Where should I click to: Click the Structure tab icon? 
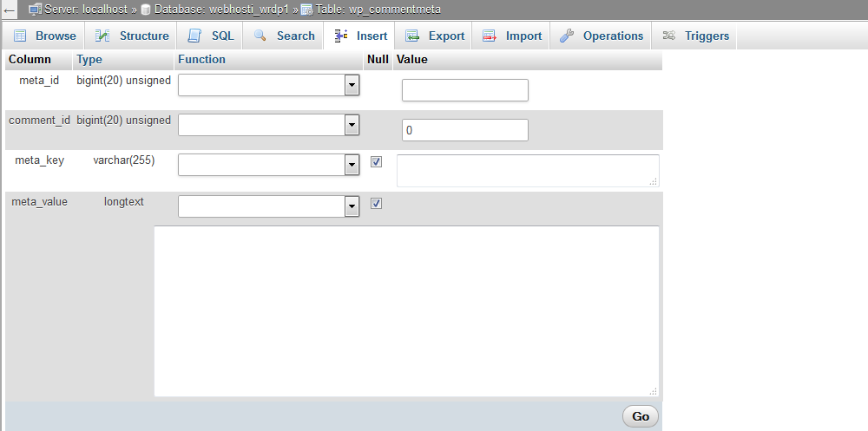[102, 36]
